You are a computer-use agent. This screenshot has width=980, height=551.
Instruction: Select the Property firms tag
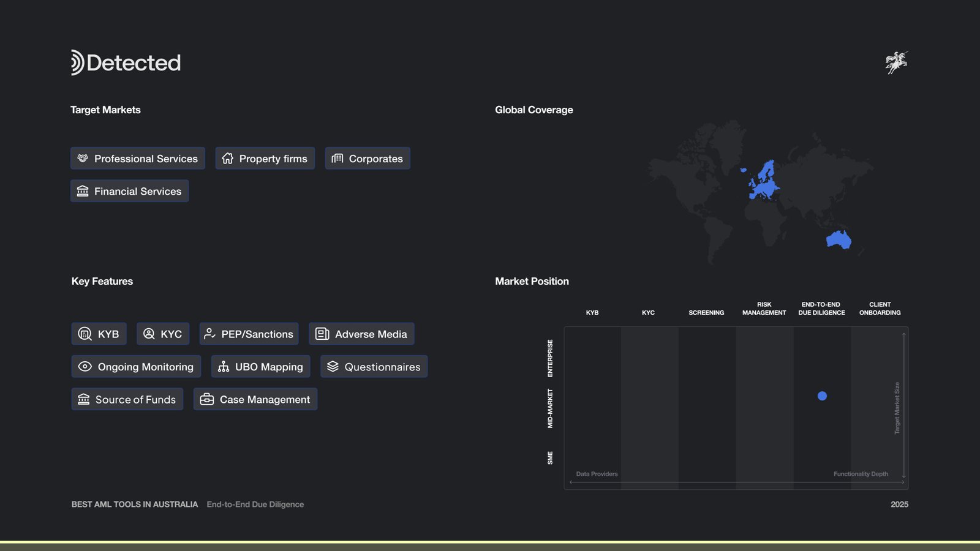pos(265,159)
